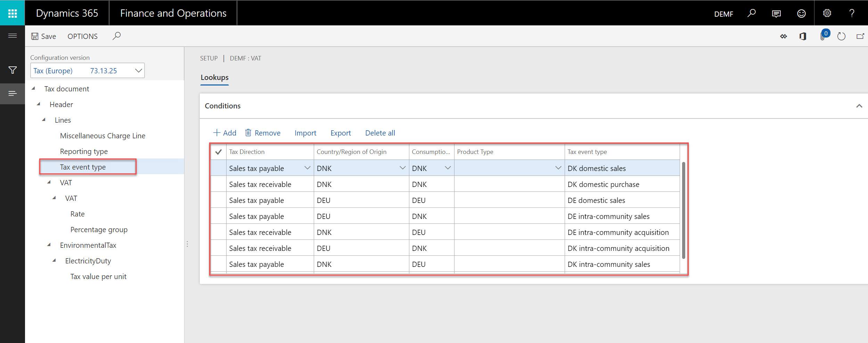Open the Dynamics 365 app launcher grid
The width and height of the screenshot is (868, 343).
tap(13, 13)
